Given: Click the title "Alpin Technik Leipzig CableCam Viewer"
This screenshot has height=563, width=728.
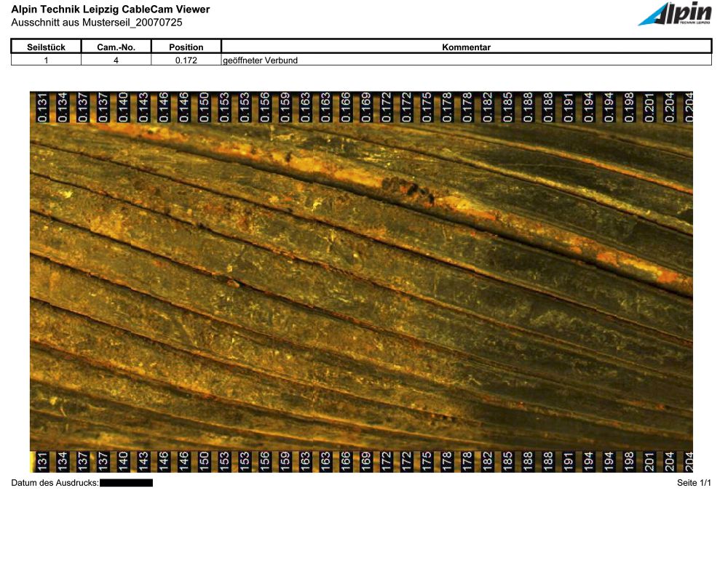Looking at the screenshot, I should click(x=111, y=9).
